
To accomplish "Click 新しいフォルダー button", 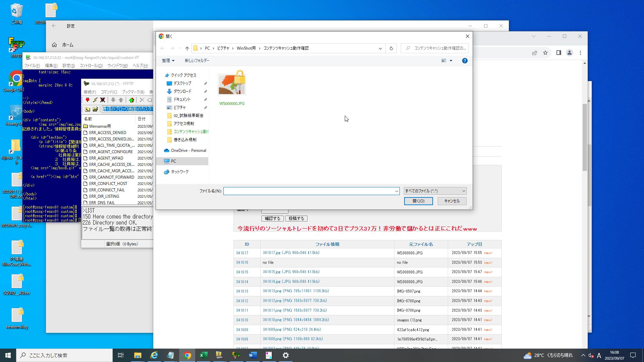I will 197,61.
